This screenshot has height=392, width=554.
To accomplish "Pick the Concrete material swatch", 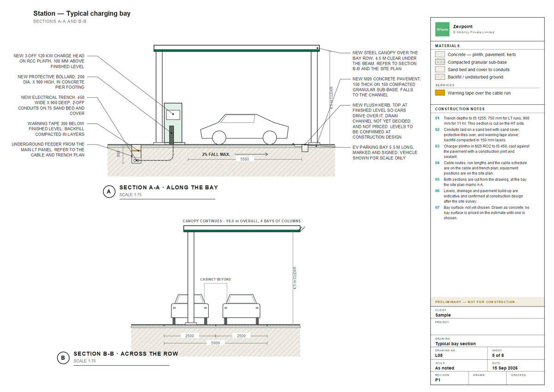I will (440, 54).
